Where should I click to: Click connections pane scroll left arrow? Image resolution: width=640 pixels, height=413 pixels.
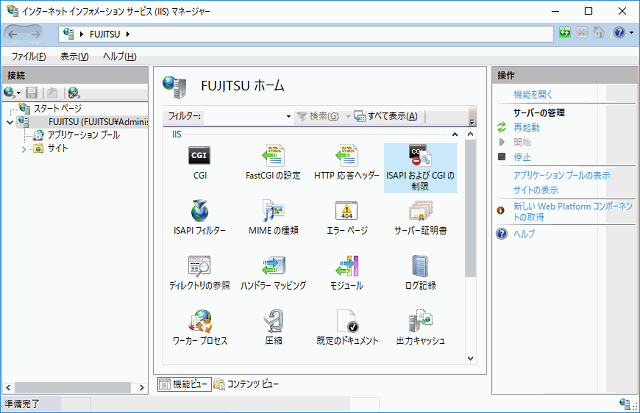8,387
